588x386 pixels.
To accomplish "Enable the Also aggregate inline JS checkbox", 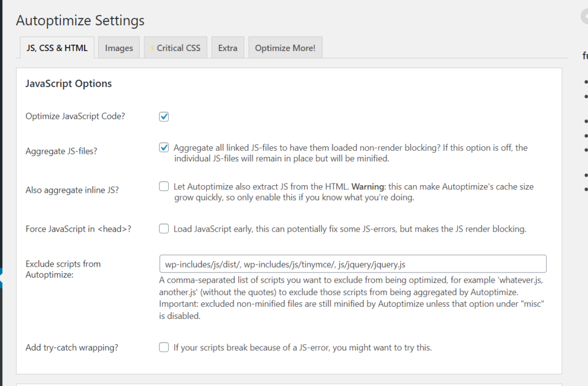I will [164, 186].
